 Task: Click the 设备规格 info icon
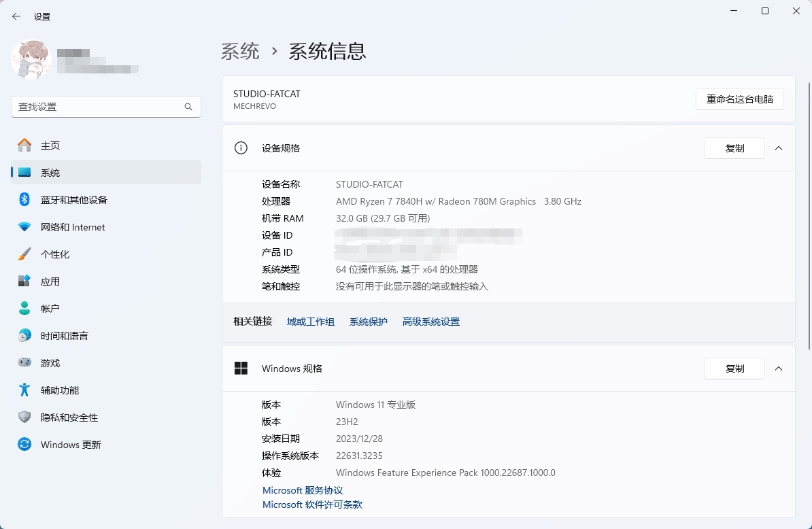point(241,148)
